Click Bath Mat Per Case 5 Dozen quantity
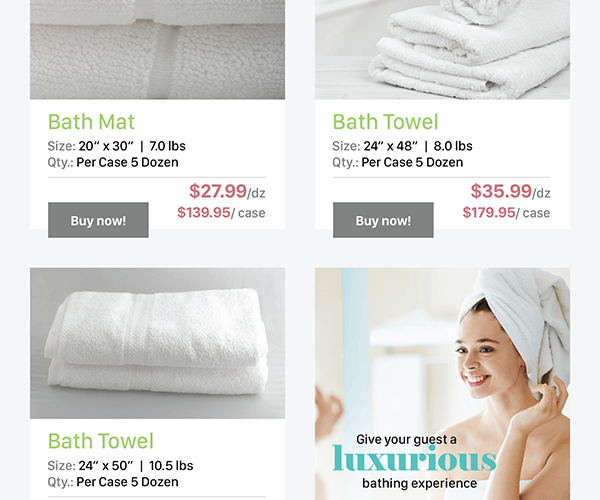The image size is (600, 500). click(x=113, y=162)
